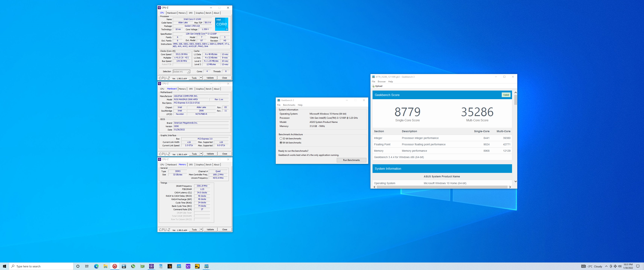
Task: Switch to Graphics tab in Mainboard CPU-Z window
Action: coord(200,89)
